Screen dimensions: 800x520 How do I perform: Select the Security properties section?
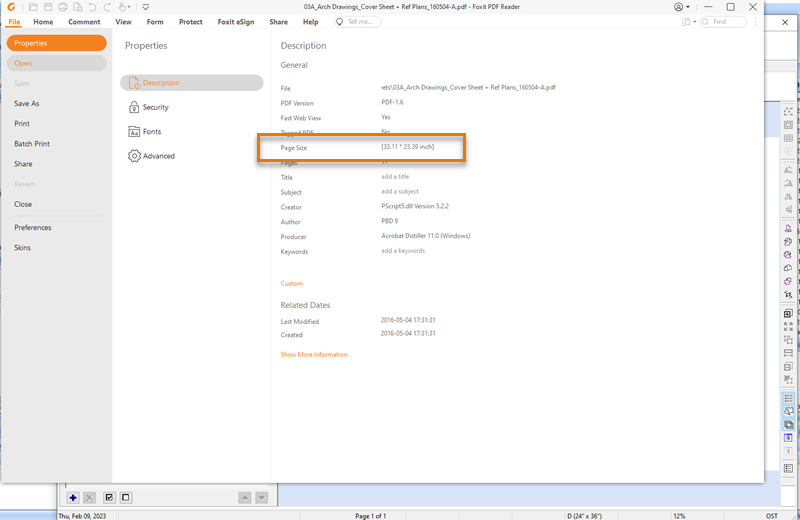point(192,107)
